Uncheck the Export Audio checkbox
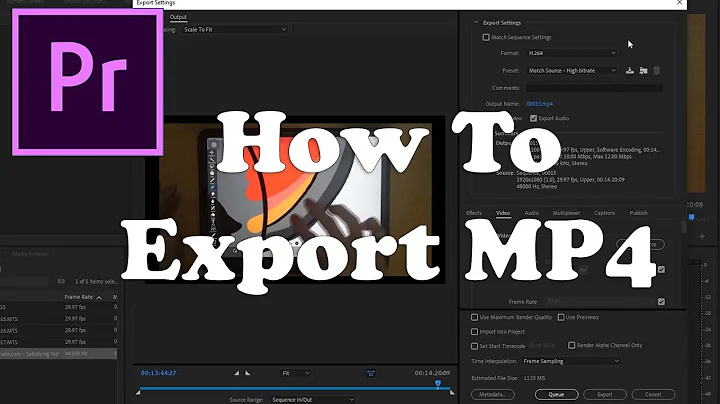Image resolution: width=720 pixels, height=404 pixels. (533, 118)
